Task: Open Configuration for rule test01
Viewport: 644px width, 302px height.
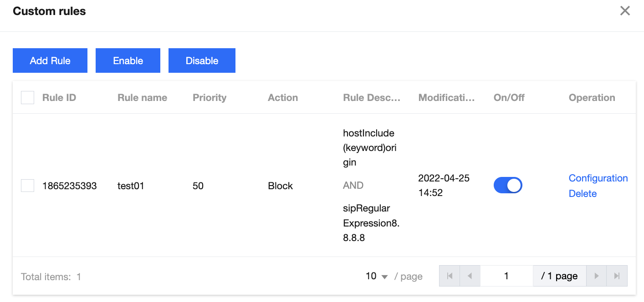Action: pos(598,178)
